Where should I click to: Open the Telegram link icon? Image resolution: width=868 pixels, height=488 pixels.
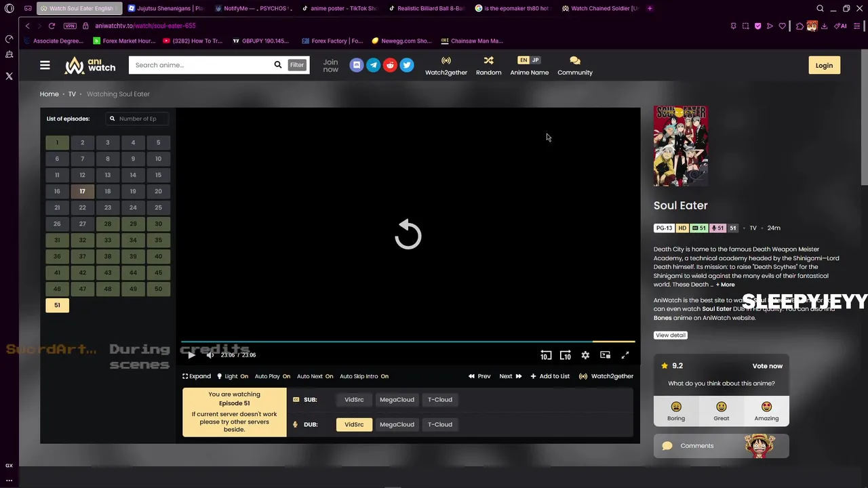(373, 65)
